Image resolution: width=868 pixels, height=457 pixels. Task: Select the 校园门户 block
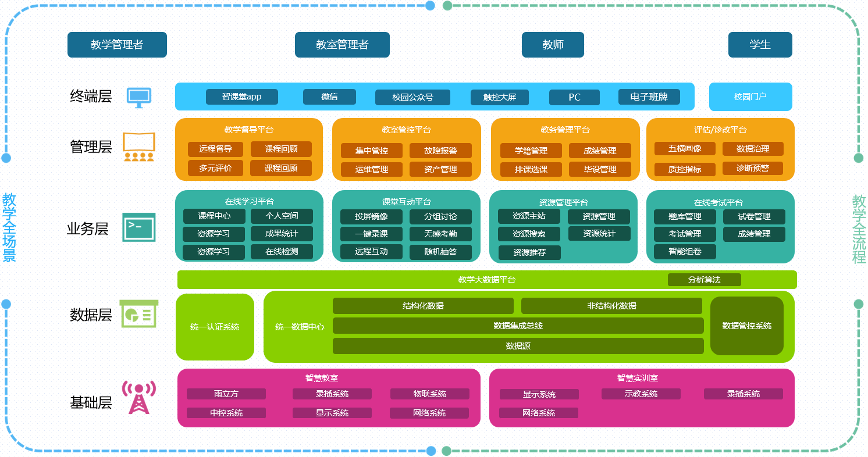pos(750,97)
